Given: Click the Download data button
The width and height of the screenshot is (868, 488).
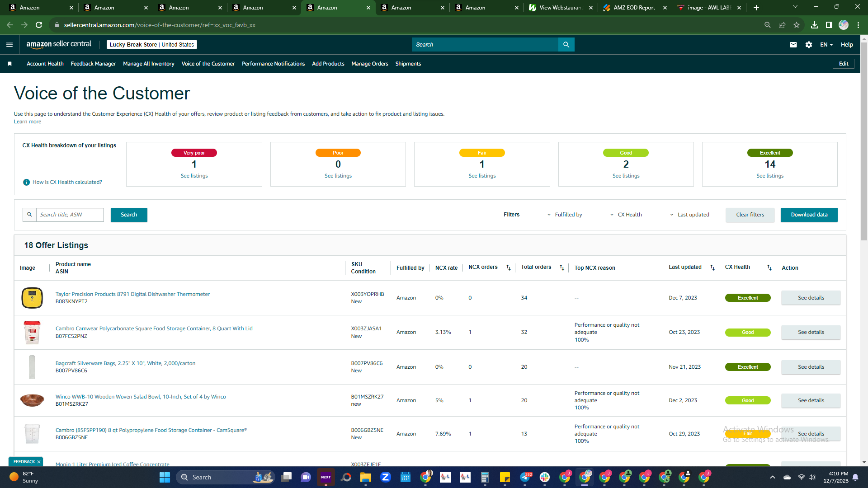Looking at the screenshot, I should (x=809, y=215).
